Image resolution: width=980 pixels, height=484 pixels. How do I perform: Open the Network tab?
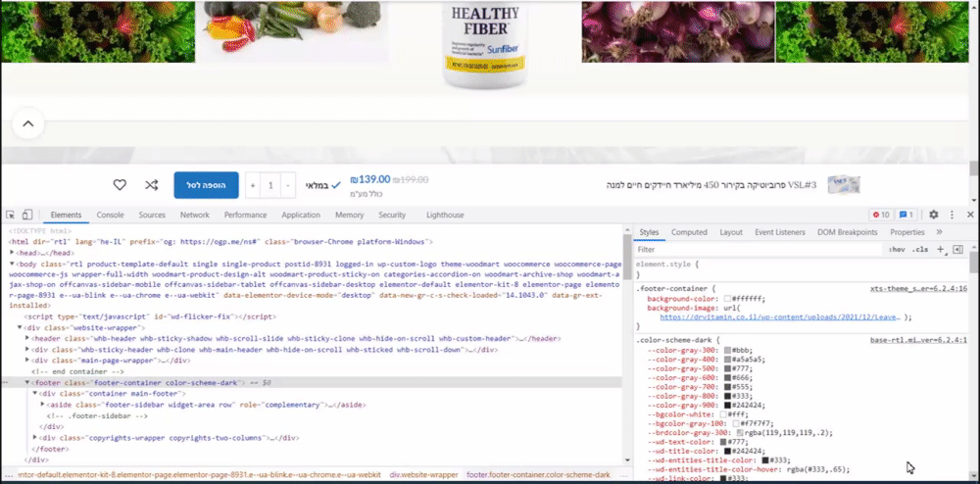pyautogui.click(x=194, y=215)
